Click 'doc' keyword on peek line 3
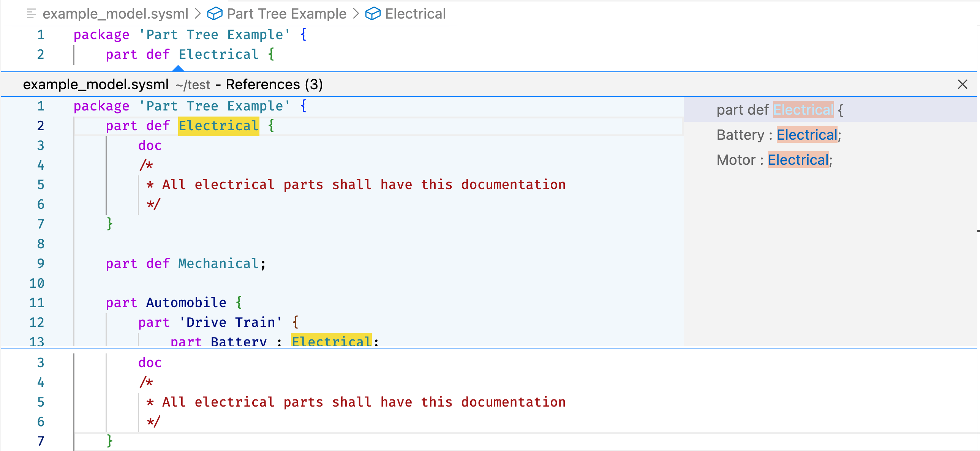 150,146
